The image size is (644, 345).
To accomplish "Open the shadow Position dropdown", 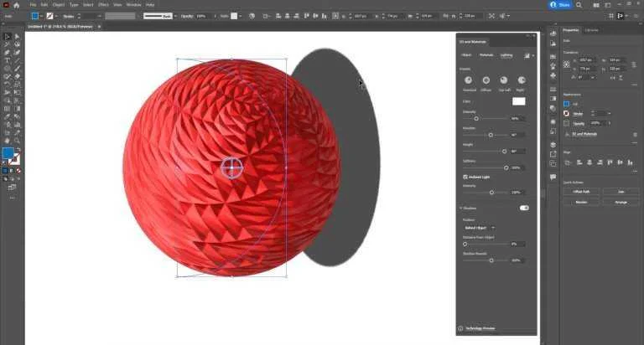I will click(x=479, y=228).
